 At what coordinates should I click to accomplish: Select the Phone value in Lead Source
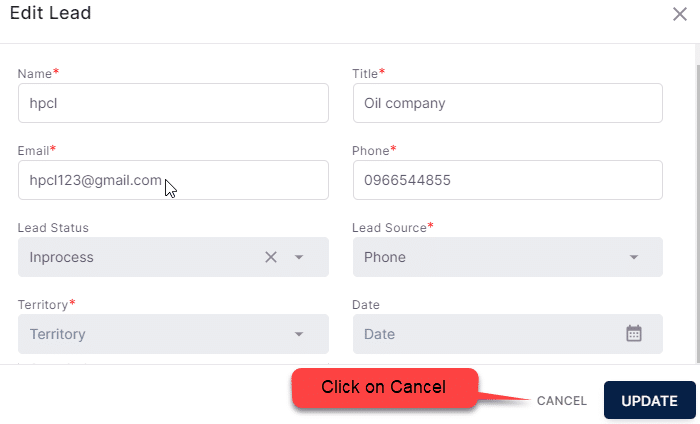(385, 257)
